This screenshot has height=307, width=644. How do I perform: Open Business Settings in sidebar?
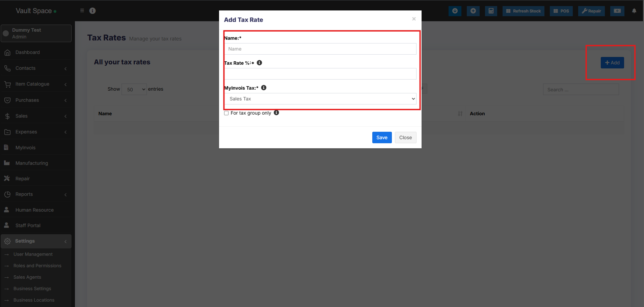tap(32, 288)
